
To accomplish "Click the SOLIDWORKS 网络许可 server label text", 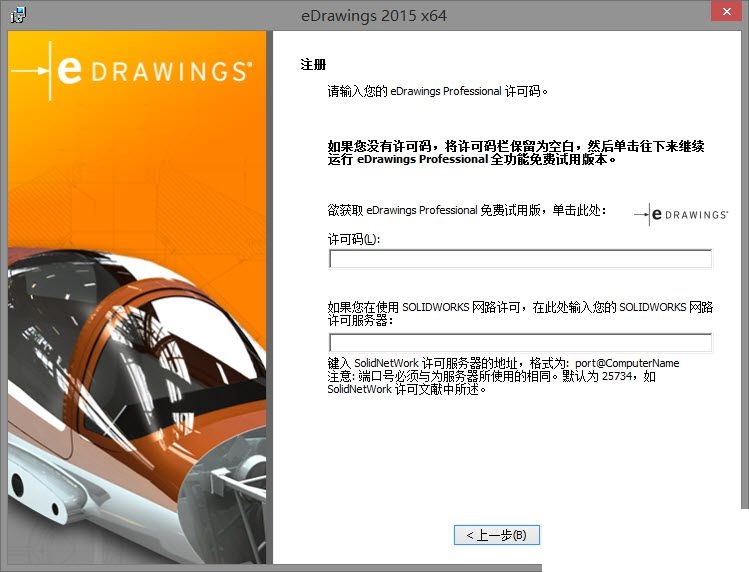I will 520,314.
